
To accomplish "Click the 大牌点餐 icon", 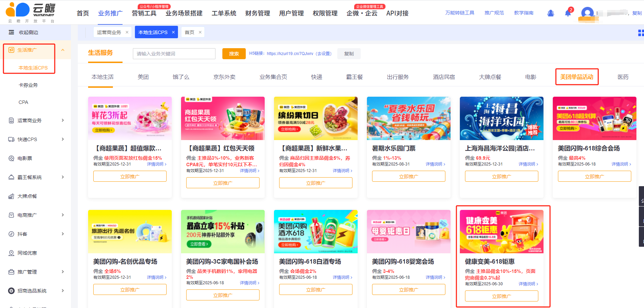I will (11, 196).
